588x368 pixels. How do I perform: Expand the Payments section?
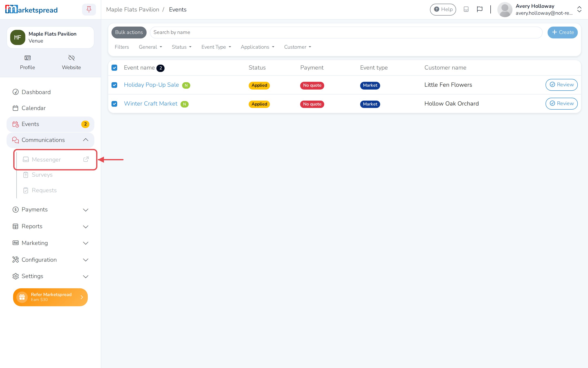click(50, 210)
